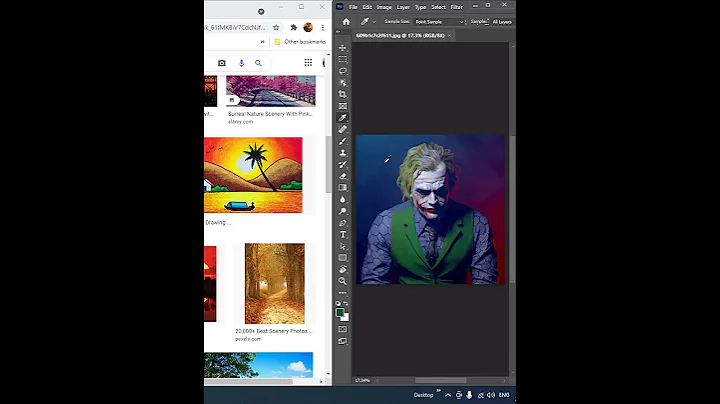This screenshot has width=720, height=404.
Task: Select the Gradient tool
Action: 343,187
